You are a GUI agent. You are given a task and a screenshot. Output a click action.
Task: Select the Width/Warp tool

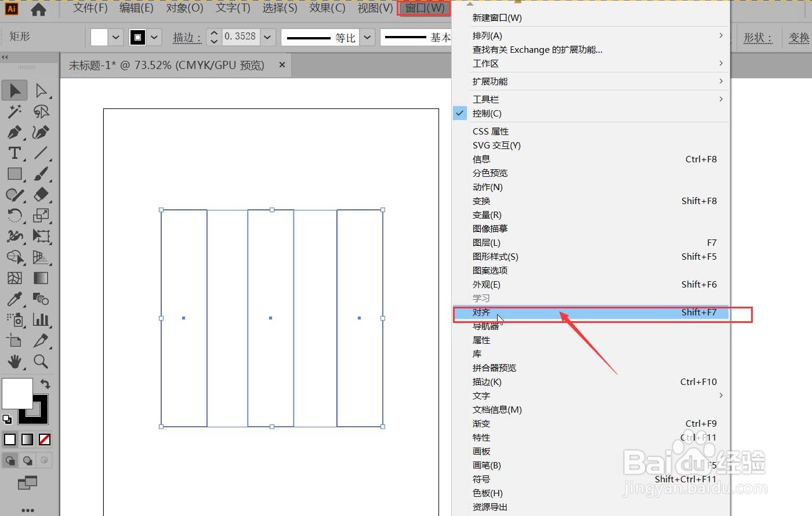click(14, 237)
